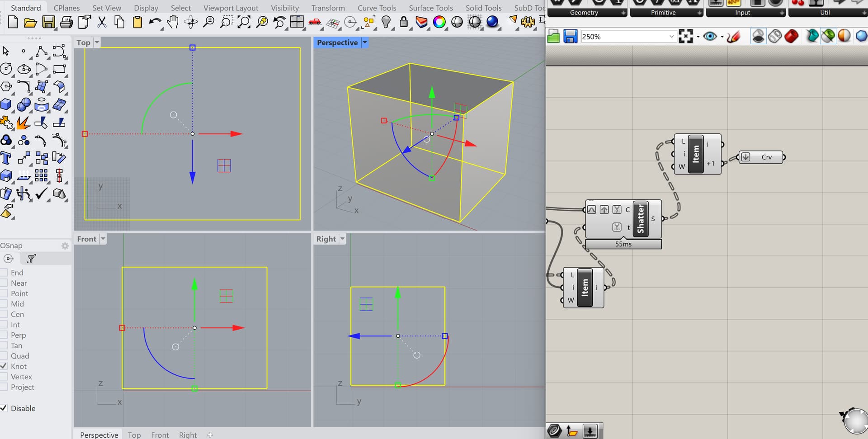Click the Pan hand icon

172,22
